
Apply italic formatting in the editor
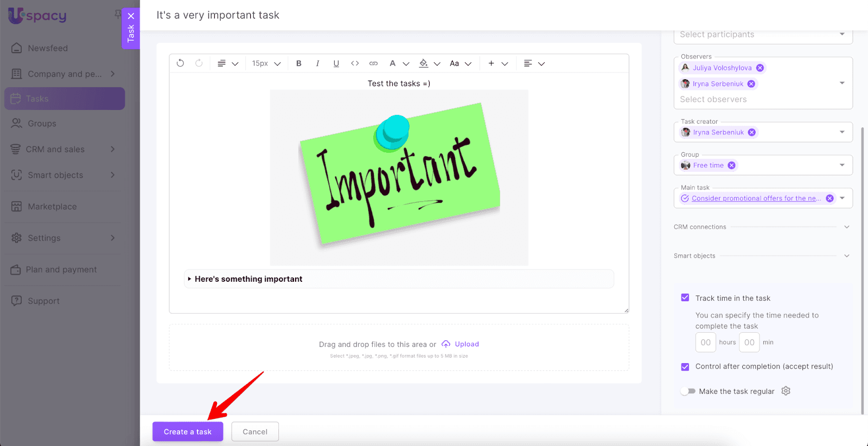pos(317,63)
